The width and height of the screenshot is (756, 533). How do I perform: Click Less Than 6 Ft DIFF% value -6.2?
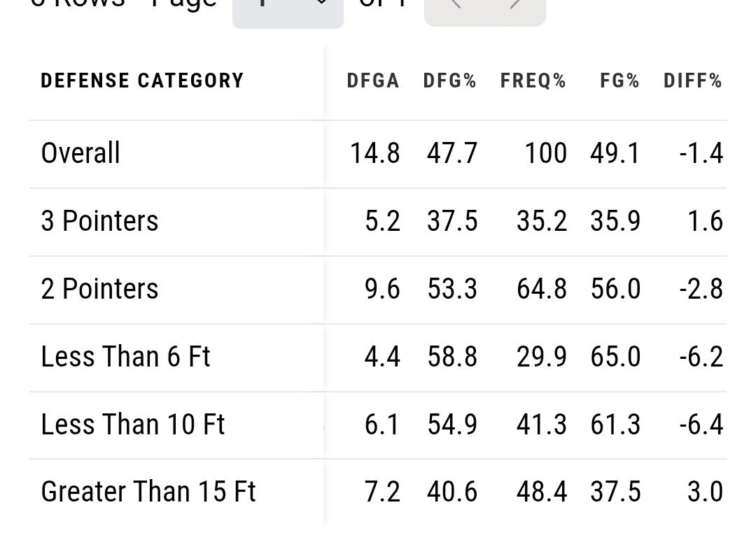701,357
